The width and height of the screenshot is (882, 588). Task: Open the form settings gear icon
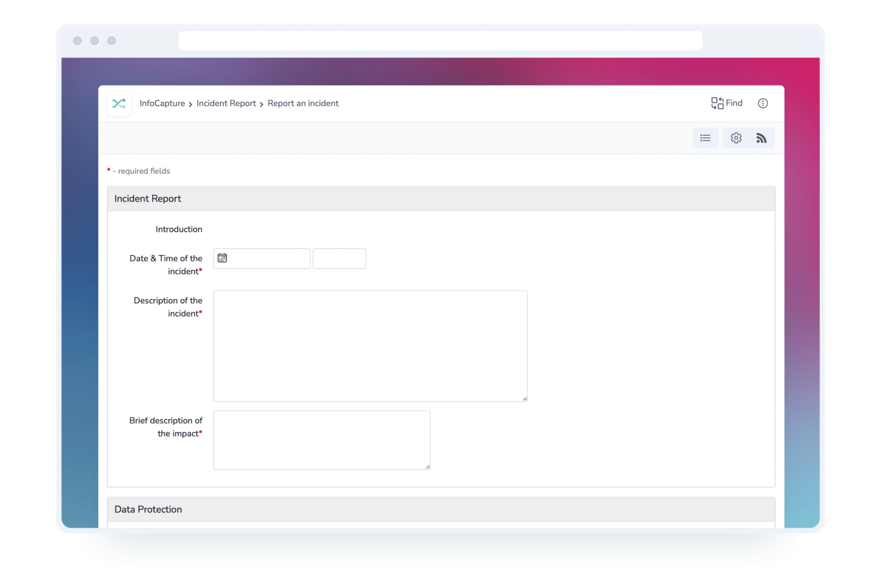(x=736, y=138)
